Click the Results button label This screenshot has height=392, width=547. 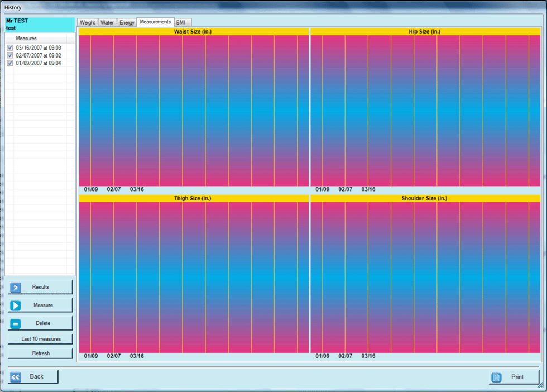(x=40, y=287)
